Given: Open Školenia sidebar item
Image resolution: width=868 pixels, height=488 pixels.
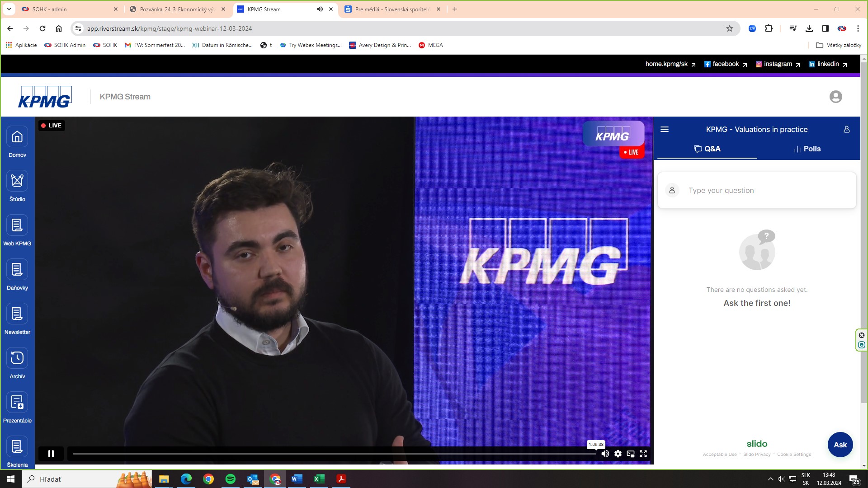Looking at the screenshot, I should (17, 452).
